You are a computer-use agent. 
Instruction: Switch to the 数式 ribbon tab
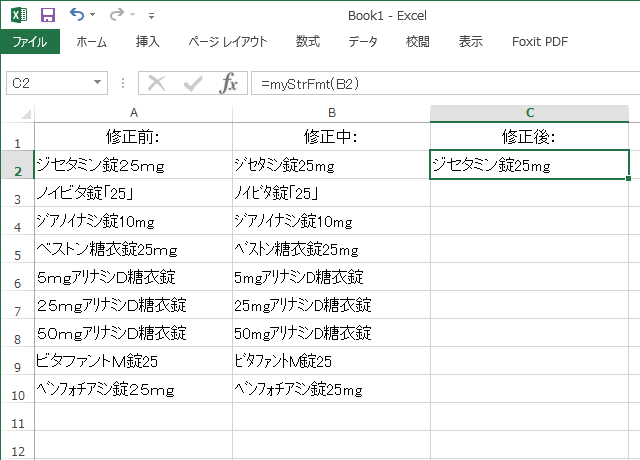(x=308, y=42)
